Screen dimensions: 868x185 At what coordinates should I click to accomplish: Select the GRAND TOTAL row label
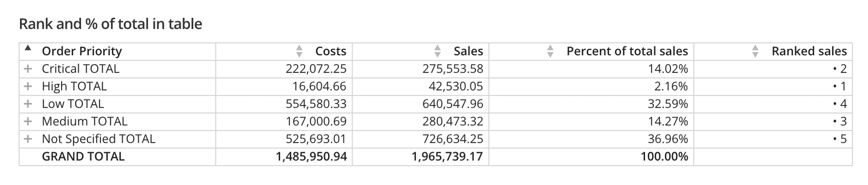point(83,156)
